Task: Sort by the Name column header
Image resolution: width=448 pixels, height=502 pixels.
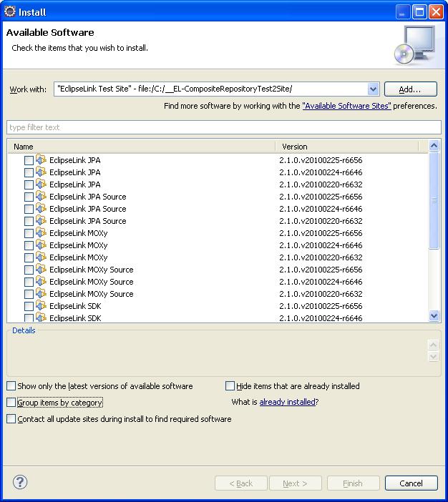Action: click(142, 147)
